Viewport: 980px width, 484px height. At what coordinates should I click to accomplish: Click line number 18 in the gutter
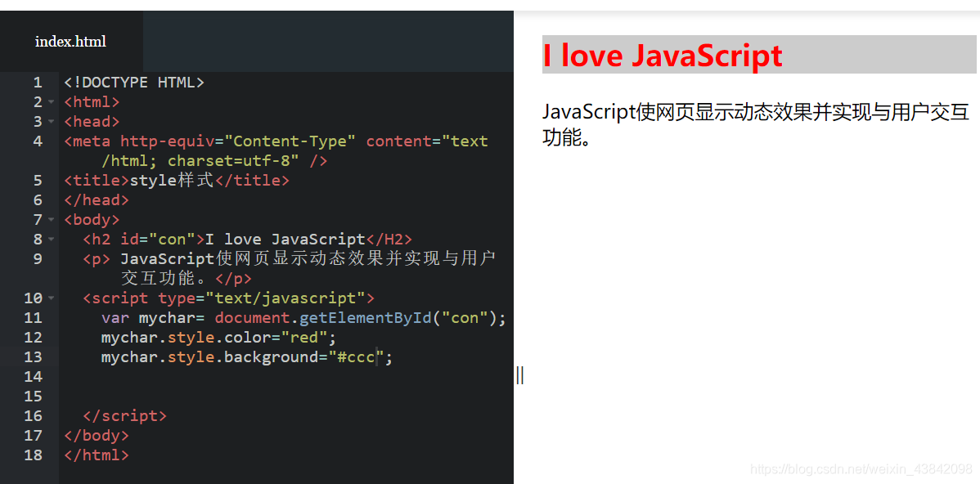[x=33, y=455]
